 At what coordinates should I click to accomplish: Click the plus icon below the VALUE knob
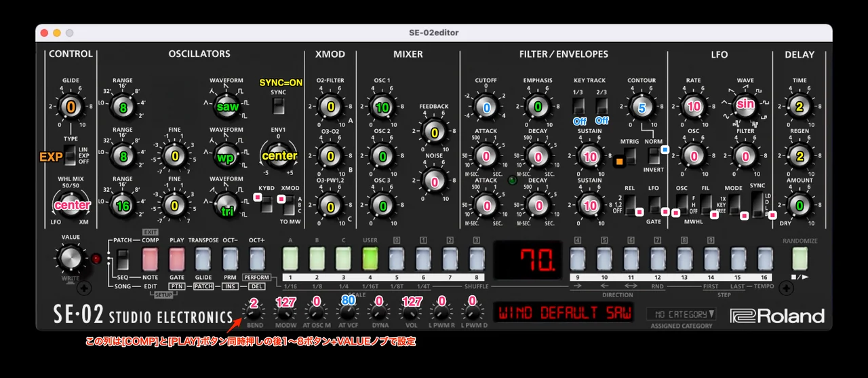(x=85, y=290)
